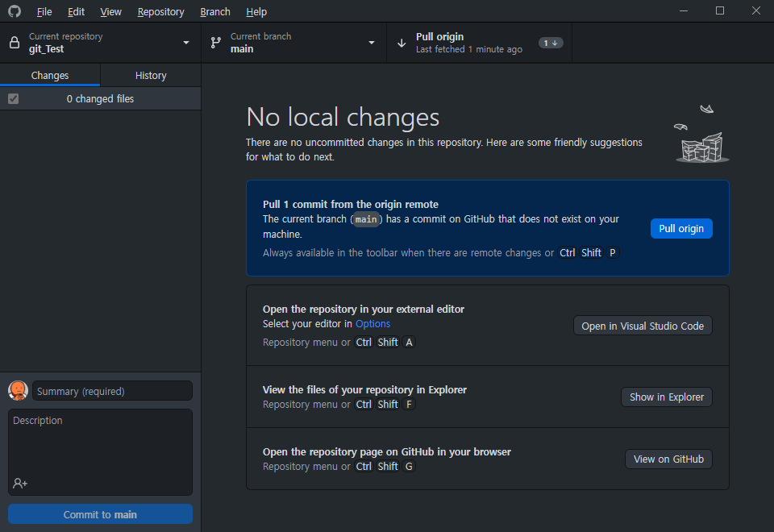Click the down-arrow pull icon in toolbar
The width and height of the screenshot is (774, 532).
click(x=402, y=43)
